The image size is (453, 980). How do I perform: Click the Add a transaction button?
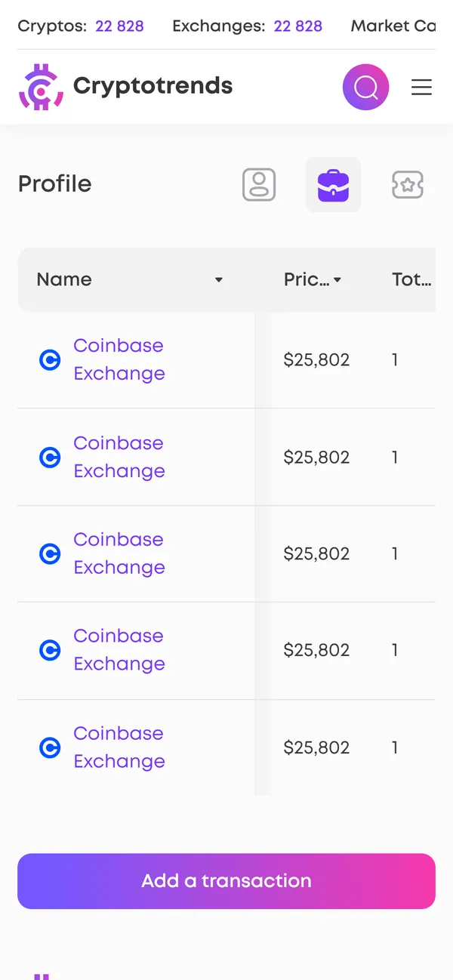[226, 881]
